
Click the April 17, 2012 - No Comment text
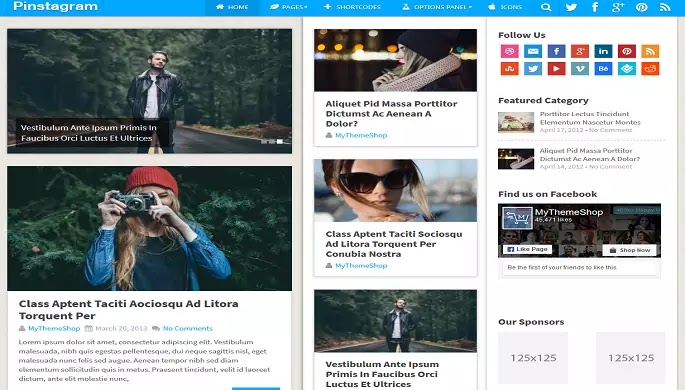click(585, 130)
